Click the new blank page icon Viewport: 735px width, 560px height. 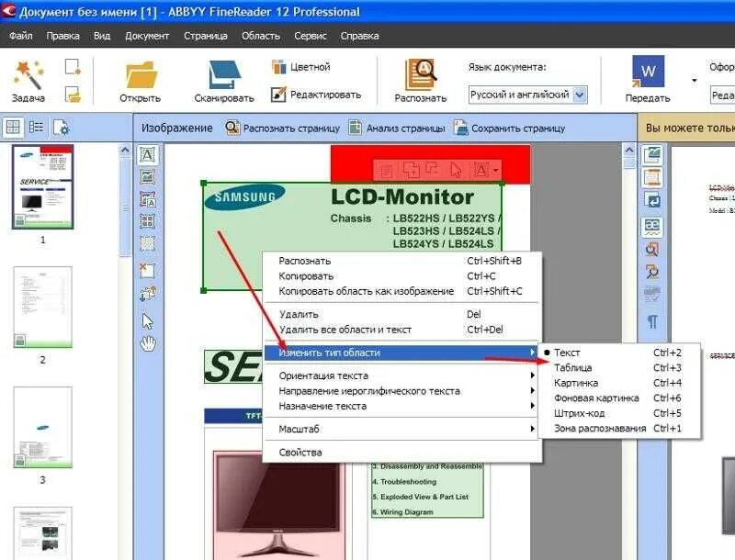[x=73, y=66]
